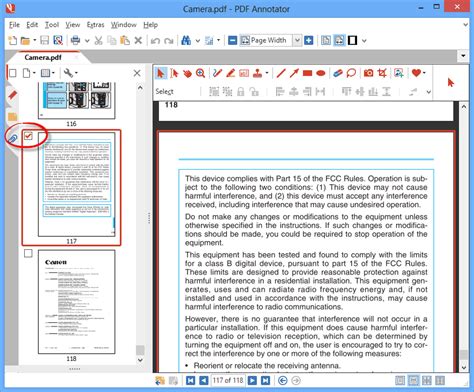This screenshot has height=392, width=474.
Task: Click the Insert Image tool
Action: [x=399, y=73]
